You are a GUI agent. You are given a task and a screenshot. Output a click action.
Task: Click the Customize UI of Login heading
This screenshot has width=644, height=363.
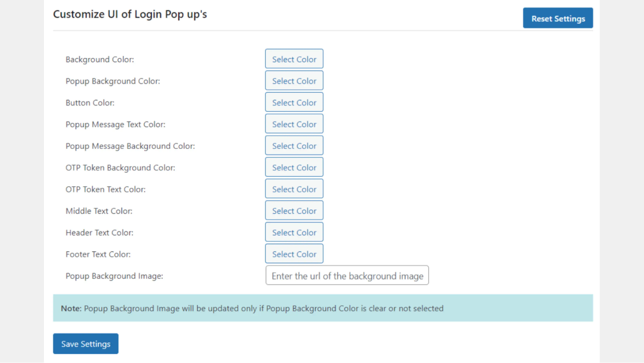tap(130, 14)
